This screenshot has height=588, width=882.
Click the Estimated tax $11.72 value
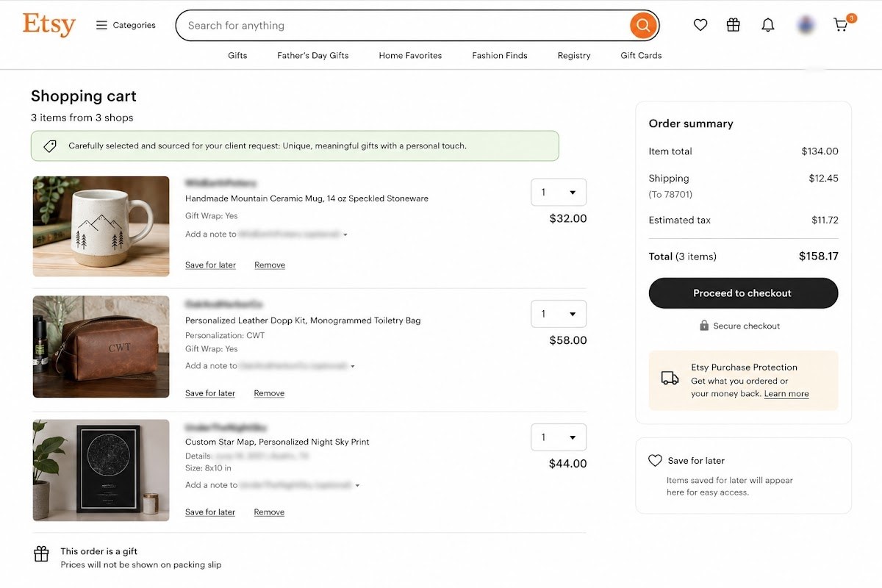(825, 220)
